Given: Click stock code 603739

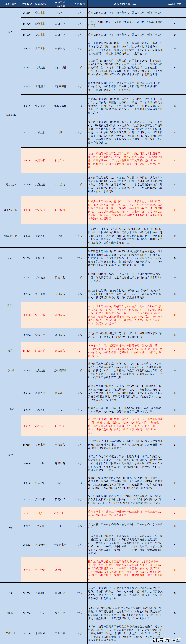Looking at the screenshot, I should pos(27,24).
